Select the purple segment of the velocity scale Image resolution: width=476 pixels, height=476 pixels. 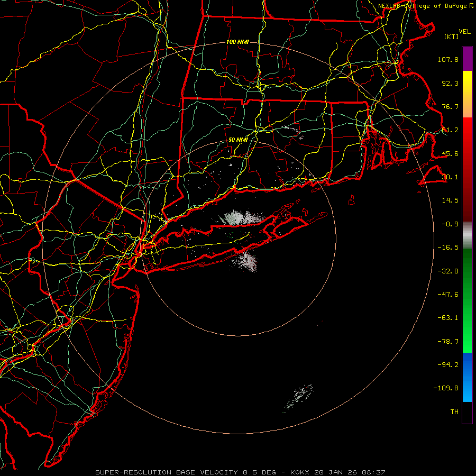[467, 59]
